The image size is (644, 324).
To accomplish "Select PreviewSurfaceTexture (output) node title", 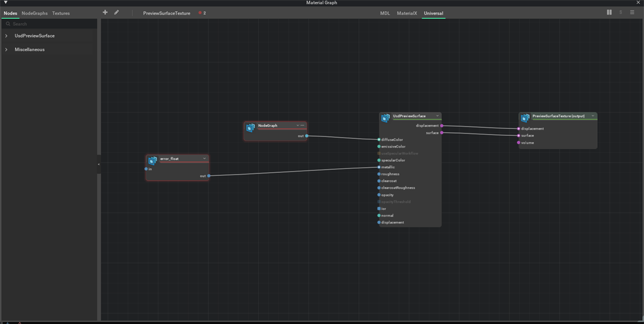I will (x=558, y=116).
